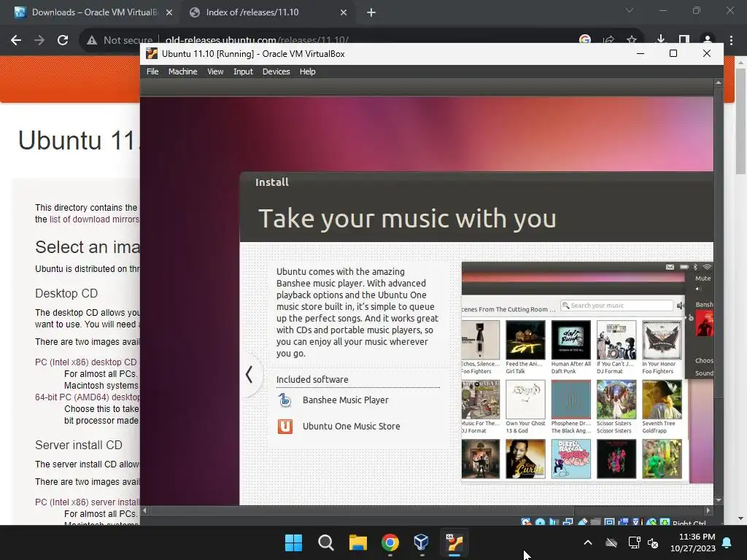Click VirtualBox USB status indicator
Screen dimensions: 747x560
581,522
